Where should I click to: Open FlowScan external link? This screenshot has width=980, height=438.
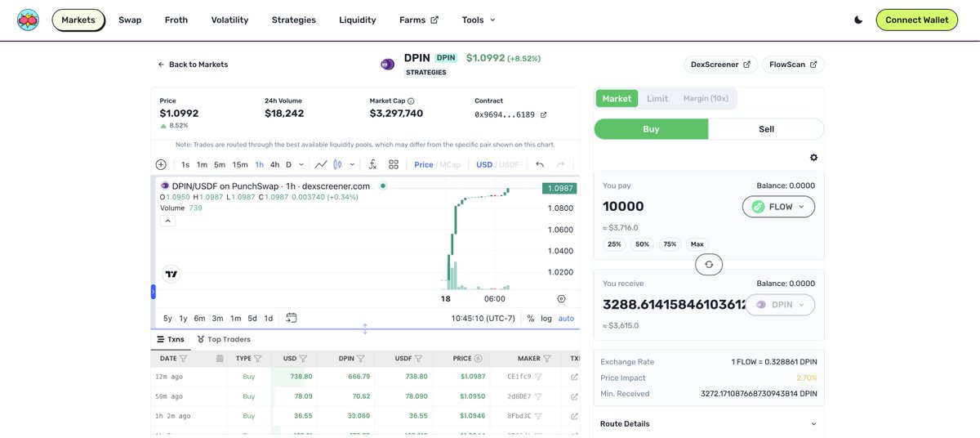(793, 65)
